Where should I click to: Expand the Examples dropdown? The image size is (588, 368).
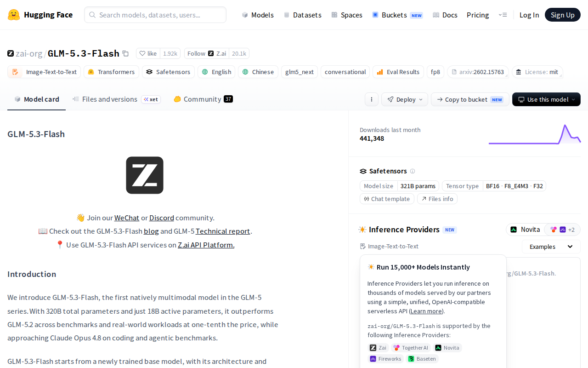click(x=551, y=247)
